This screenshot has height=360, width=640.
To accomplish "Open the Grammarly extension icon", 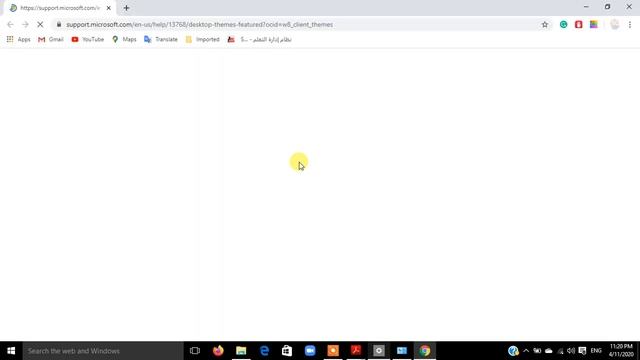I will click(x=563, y=24).
